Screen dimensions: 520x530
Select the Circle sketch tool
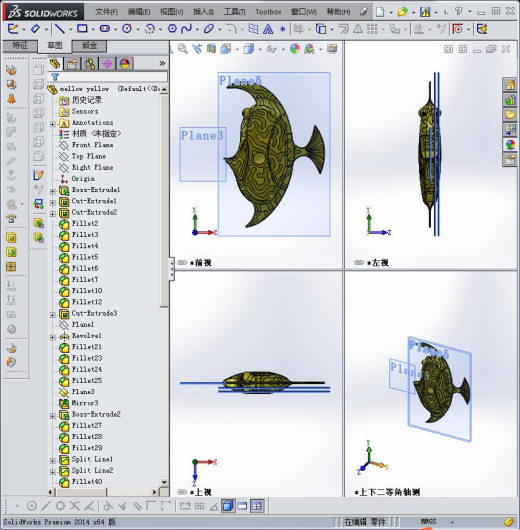click(127, 29)
